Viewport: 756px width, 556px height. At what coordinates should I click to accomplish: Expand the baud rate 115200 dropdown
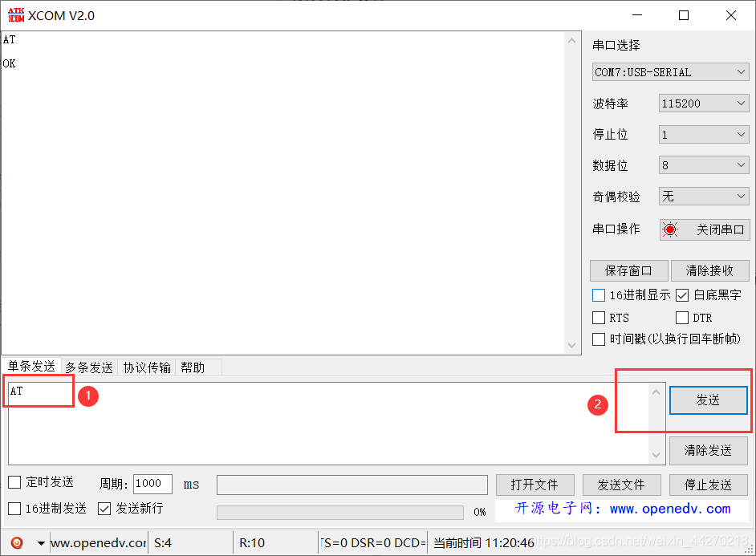coord(704,103)
